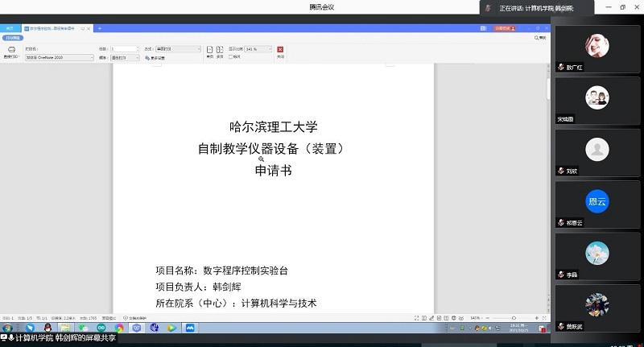
Task: Click the copies number input field
Action: click(x=123, y=49)
